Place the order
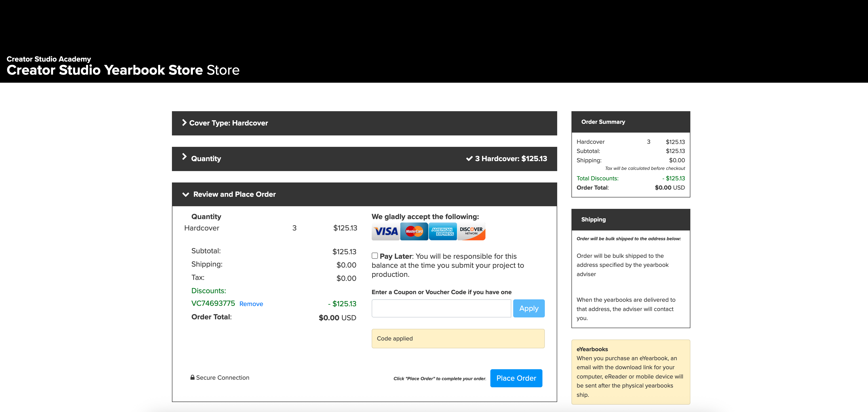 coord(516,378)
